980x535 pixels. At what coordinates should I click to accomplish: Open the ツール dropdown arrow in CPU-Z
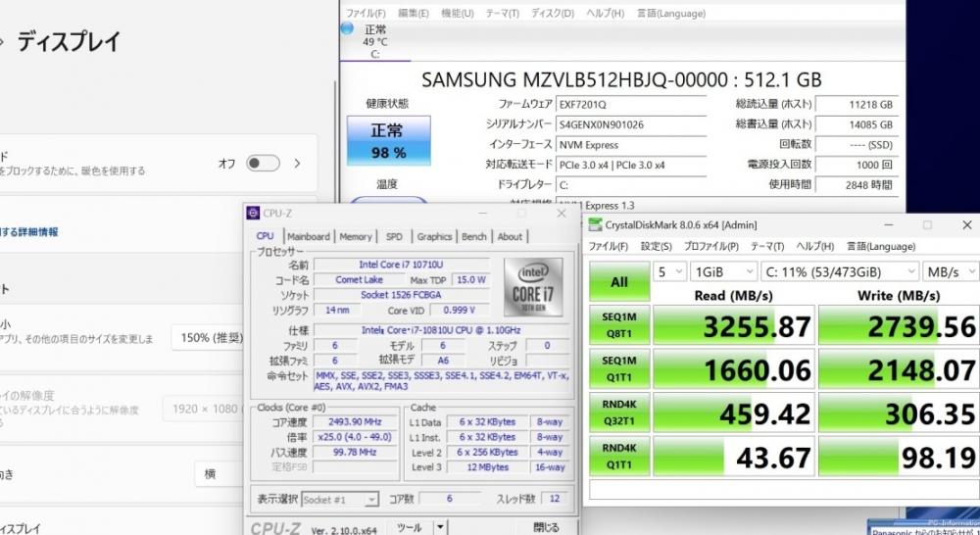point(440,527)
